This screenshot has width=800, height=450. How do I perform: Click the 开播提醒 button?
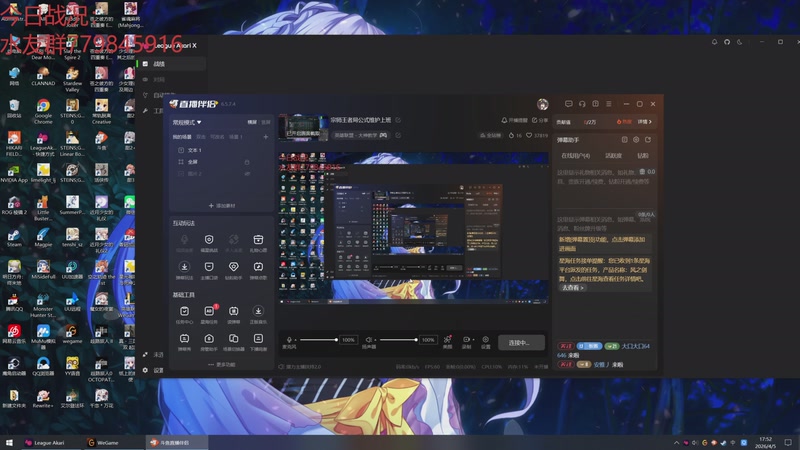[x=514, y=120]
